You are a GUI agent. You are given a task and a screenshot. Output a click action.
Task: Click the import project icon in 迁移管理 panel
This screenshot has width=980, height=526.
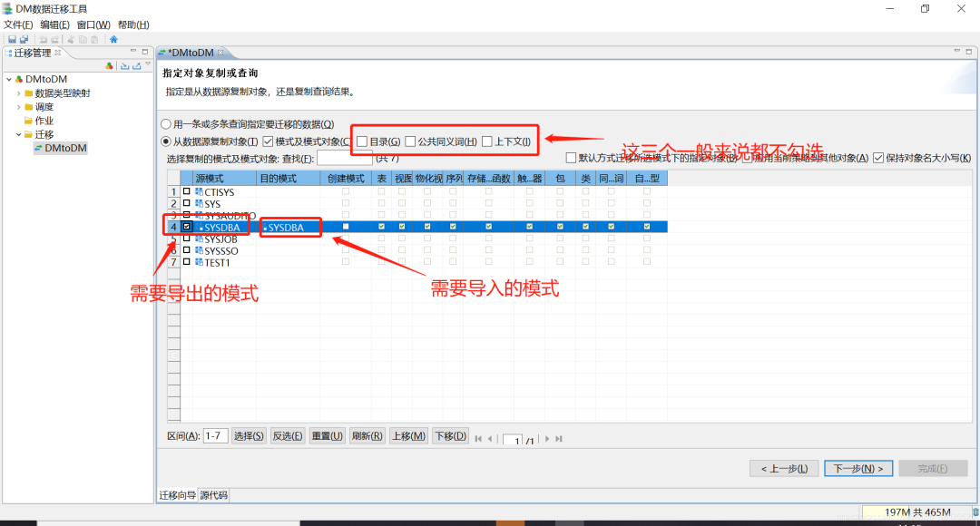124,65
